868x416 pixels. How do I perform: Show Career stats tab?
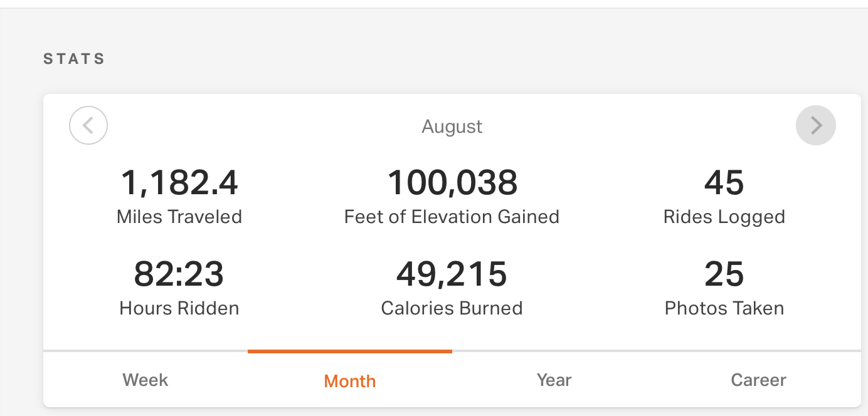click(x=758, y=380)
